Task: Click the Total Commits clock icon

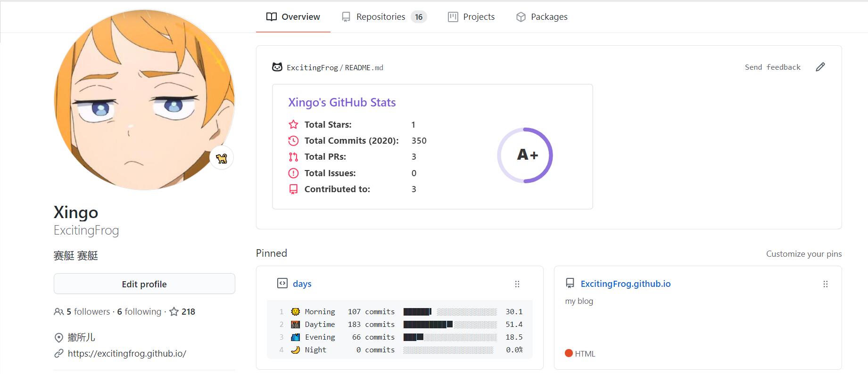Action: (x=293, y=141)
